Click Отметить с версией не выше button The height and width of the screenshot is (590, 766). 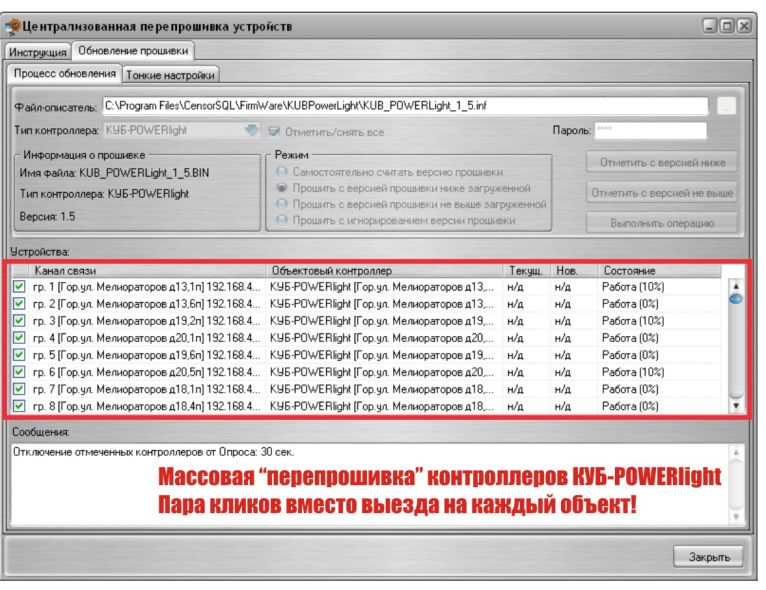662,193
